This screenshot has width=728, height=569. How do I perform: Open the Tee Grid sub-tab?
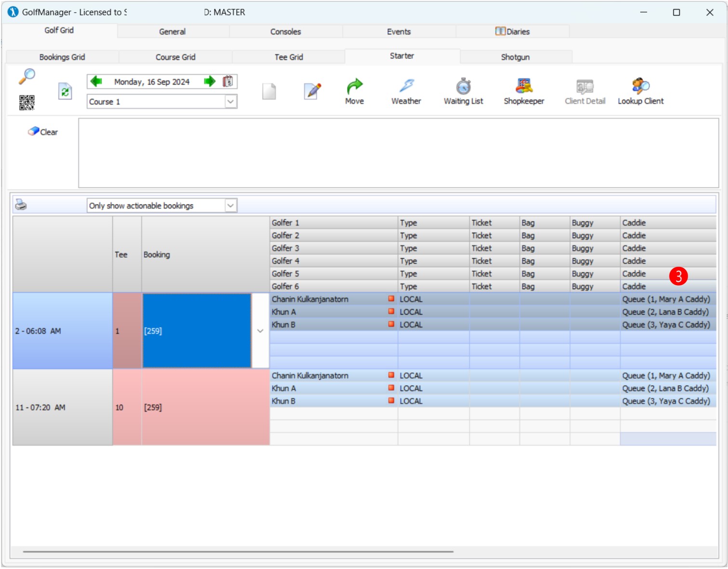coord(289,57)
